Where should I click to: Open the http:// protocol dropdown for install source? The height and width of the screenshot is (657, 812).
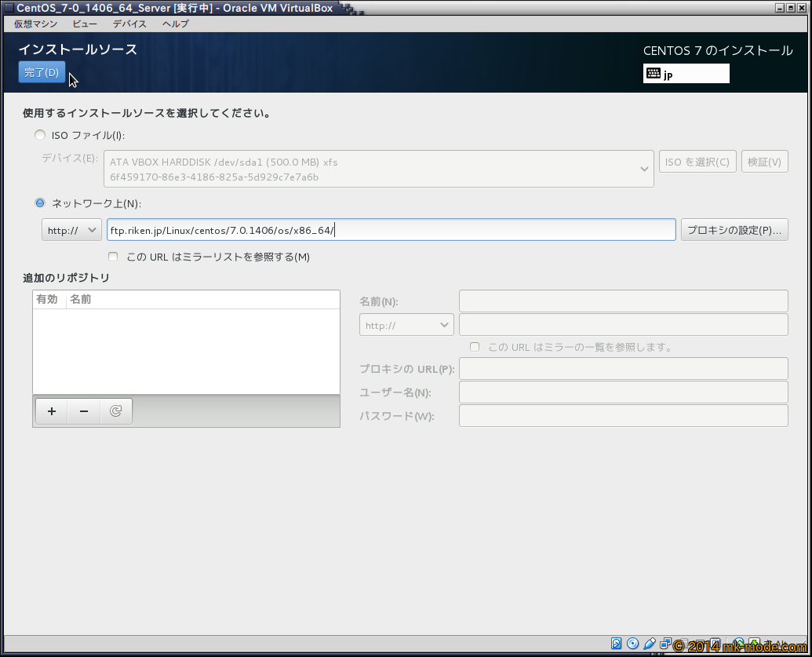coord(71,230)
